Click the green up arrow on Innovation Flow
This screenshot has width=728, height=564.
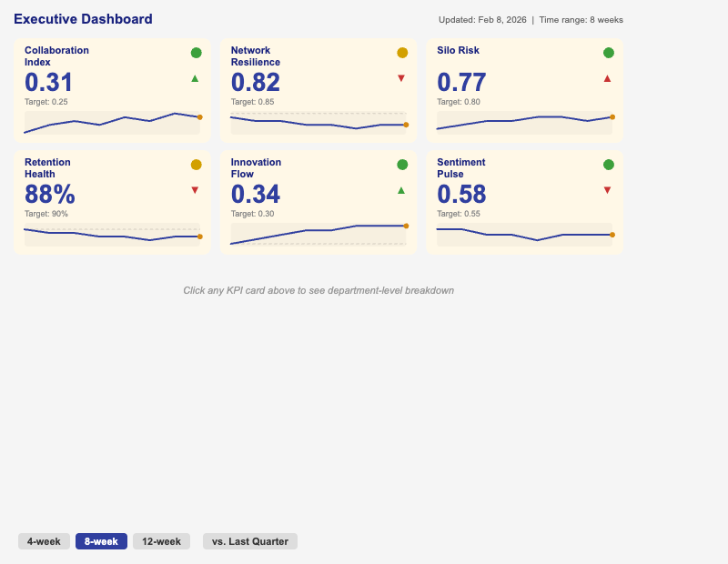401,190
